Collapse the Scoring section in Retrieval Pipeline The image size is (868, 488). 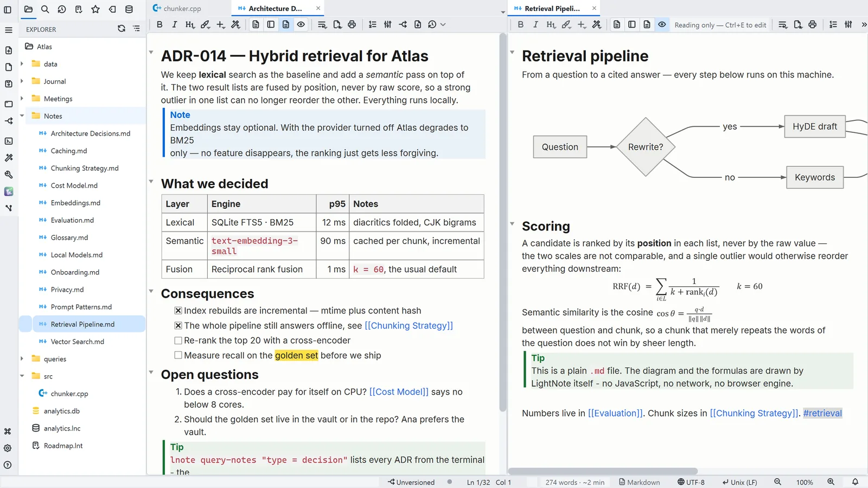tap(512, 223)
